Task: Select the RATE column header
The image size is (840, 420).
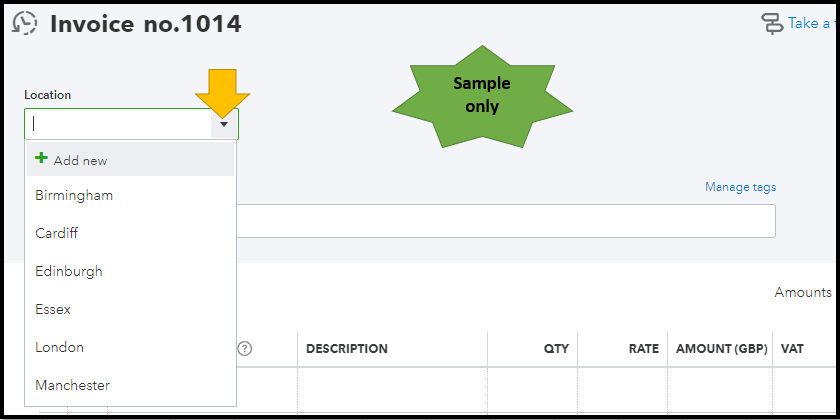Action: [643, 349]
